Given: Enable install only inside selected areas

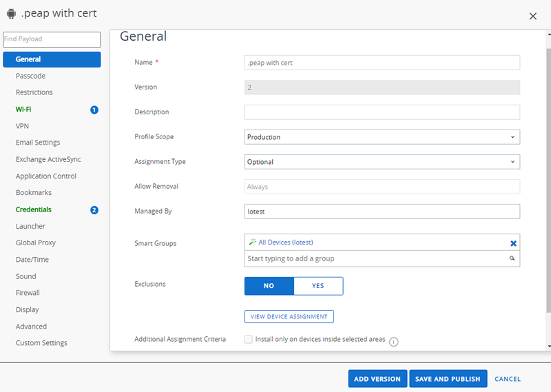Looking at the screenshot, I should 249,339.
